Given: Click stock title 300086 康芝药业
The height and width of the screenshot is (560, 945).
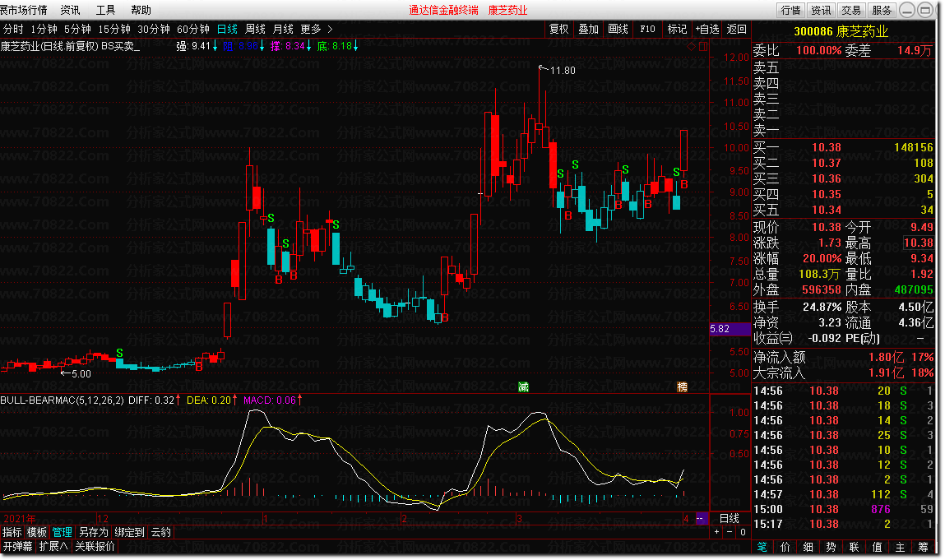Looking at the screenshot, I should [x=841, y=31].
